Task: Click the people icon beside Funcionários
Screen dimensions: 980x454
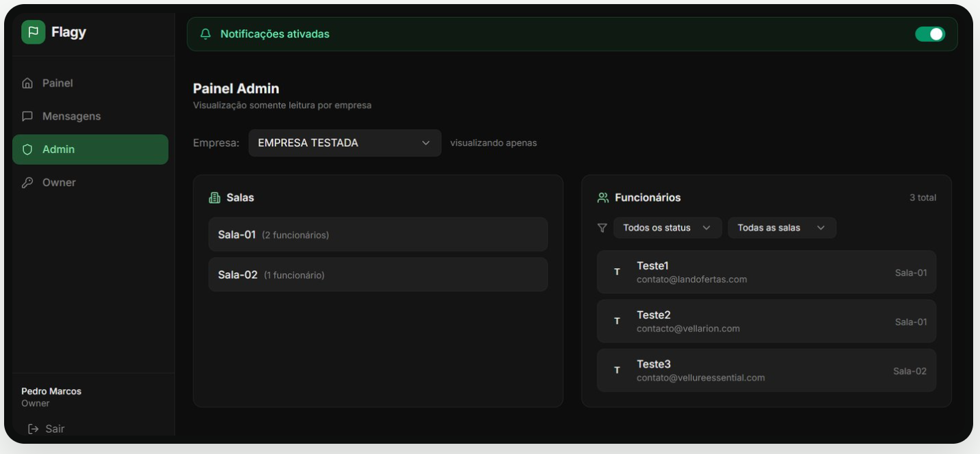Action: pos(602,198)
